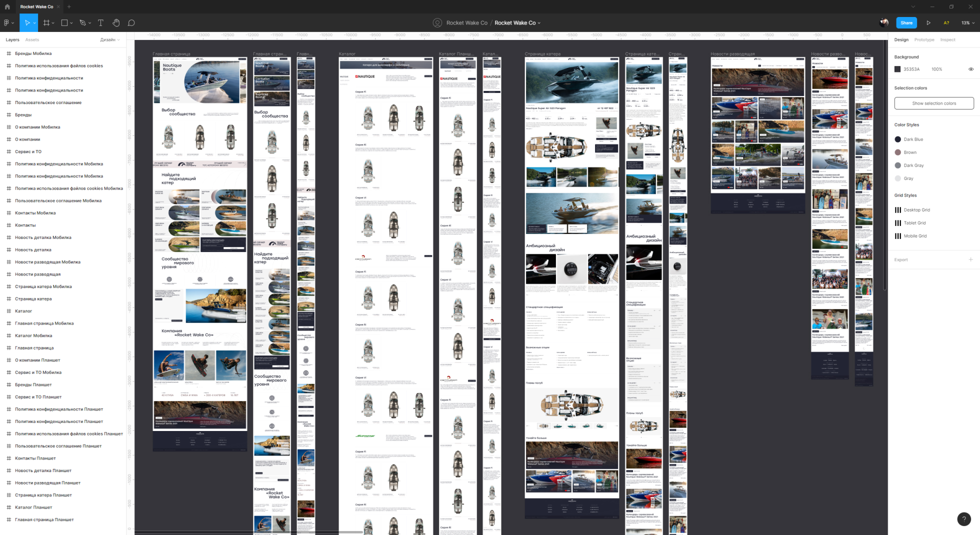This screenshot has height=535, width=980.
Task: Select the Pen tool
Action: (82, 23)
